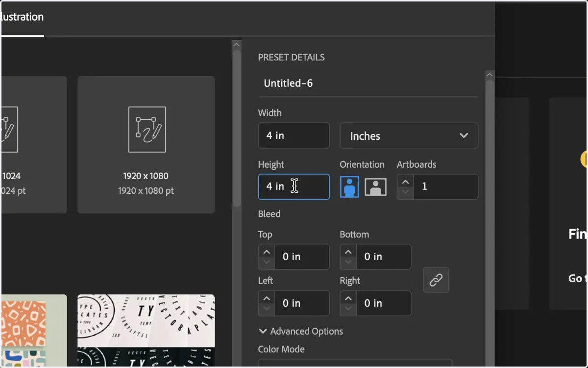
Task: Decrease Bottom bleed value
Action: pyautogui.click(x=348, y=263)
